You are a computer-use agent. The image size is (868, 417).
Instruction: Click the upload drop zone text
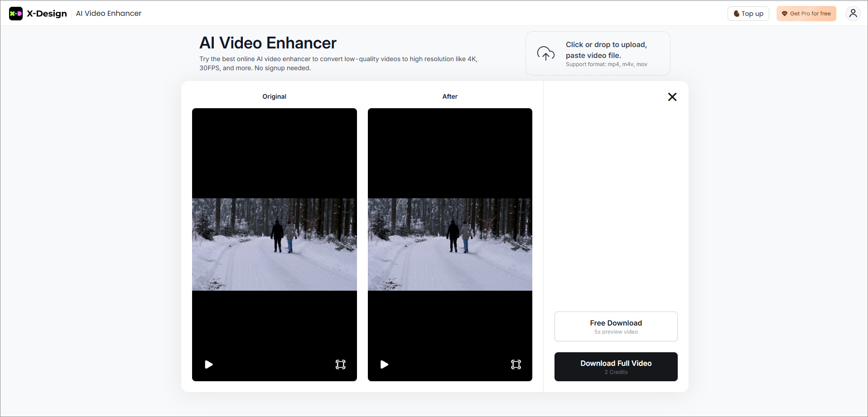point(606,50)
